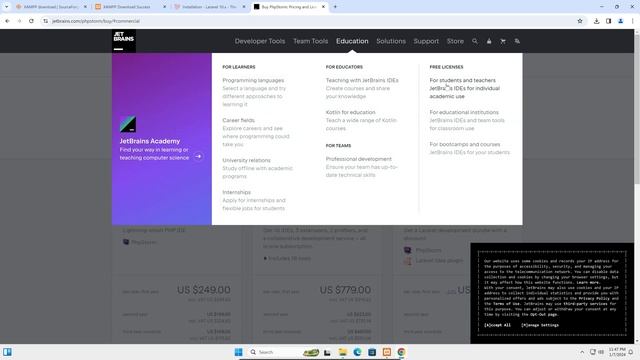Screen dimensions: 640x360
Task: Open Professional development link
Action: 358,159
